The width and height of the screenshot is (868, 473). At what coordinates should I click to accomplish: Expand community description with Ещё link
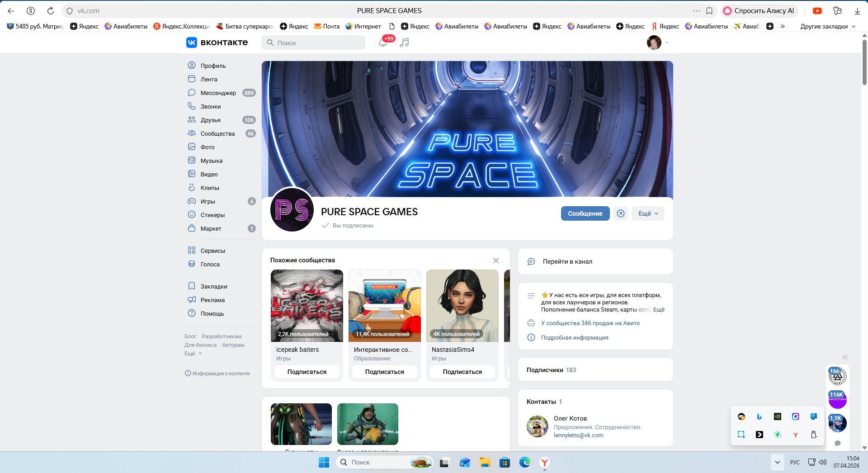[659, 310]
